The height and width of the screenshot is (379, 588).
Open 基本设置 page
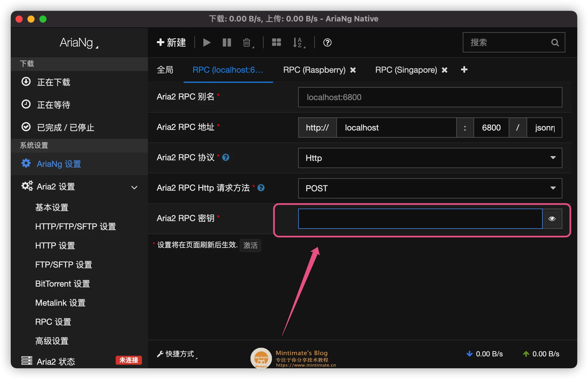[x=52, y=207]
